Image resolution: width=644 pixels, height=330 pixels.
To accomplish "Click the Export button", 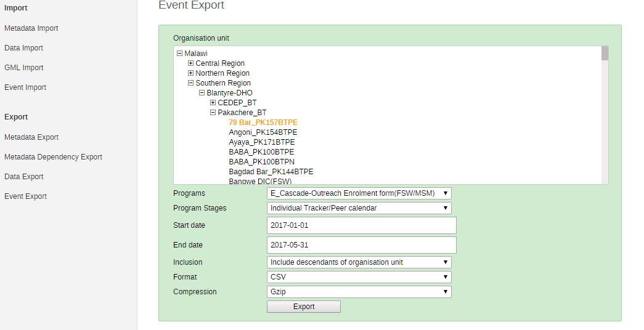I will point(304,307).
